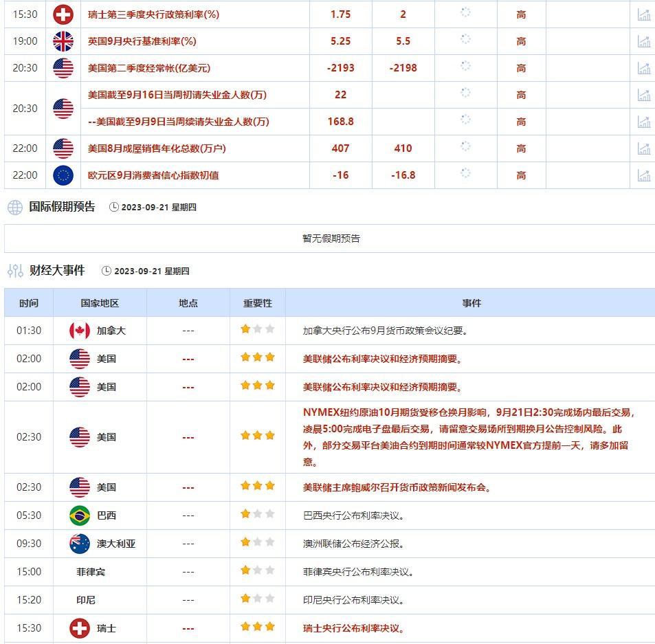Click value 168.8 for continuing jobless claims
Viewport: 655px width, 644px height.
coord(340,122)
